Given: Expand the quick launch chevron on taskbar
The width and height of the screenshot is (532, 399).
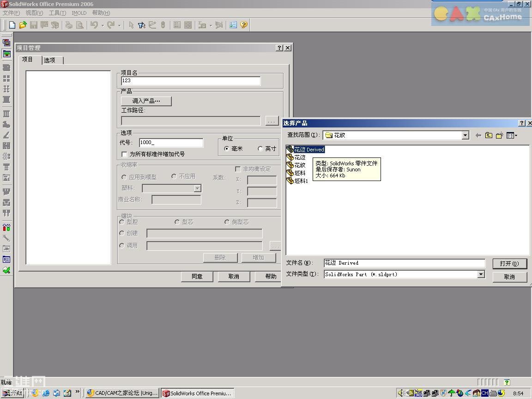Looking at the screenshot, I should (x=78, y=392).
